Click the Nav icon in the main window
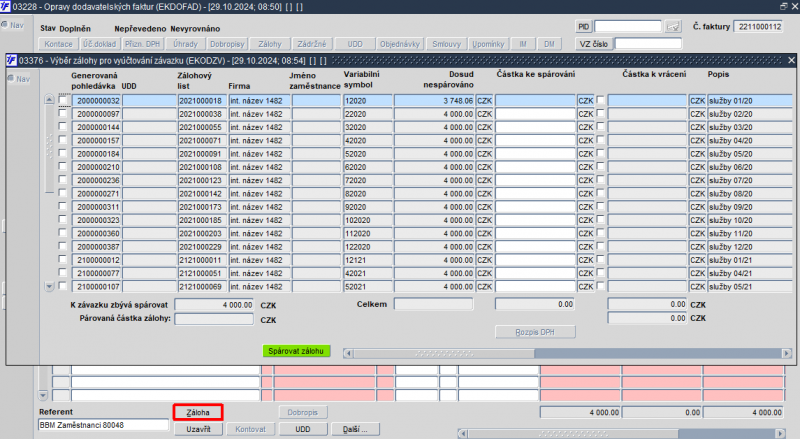The height and width of the screenshot is (439, 800). pyautogui.click(x=15, y=25)
